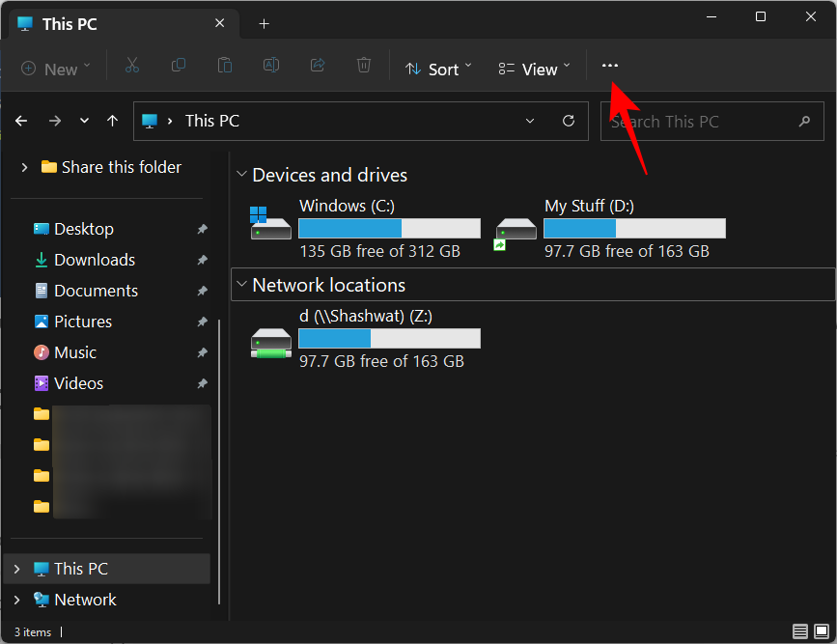Switch to details view in the status bar
837x644 pixels.
800,631
